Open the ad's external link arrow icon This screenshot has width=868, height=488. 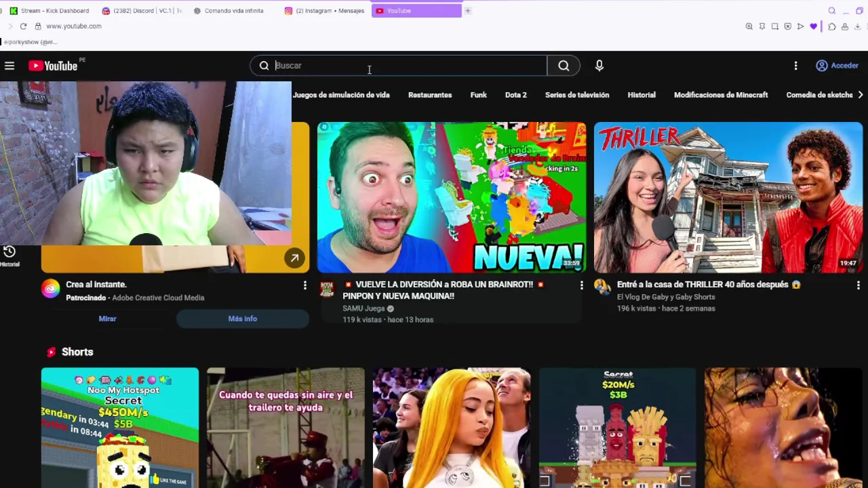click(294, 258)
